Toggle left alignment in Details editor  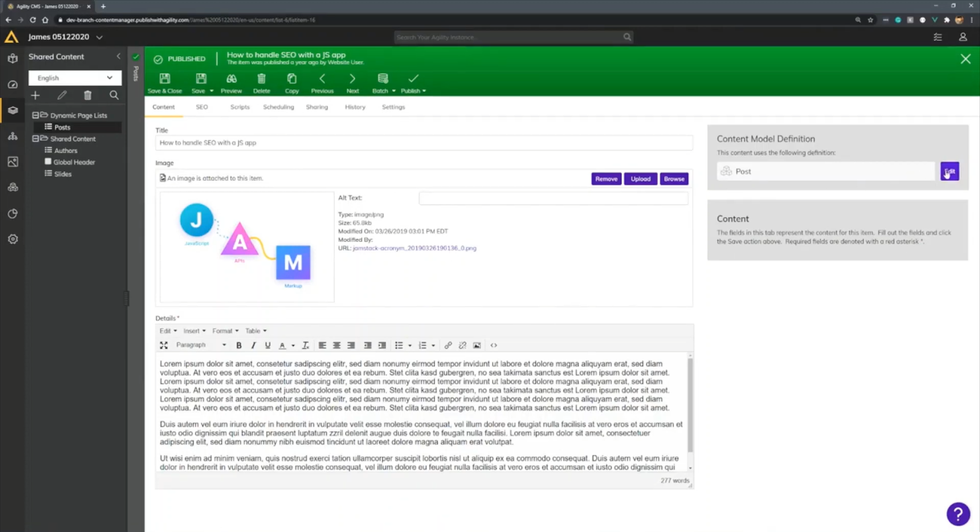[x=322, y=345]
